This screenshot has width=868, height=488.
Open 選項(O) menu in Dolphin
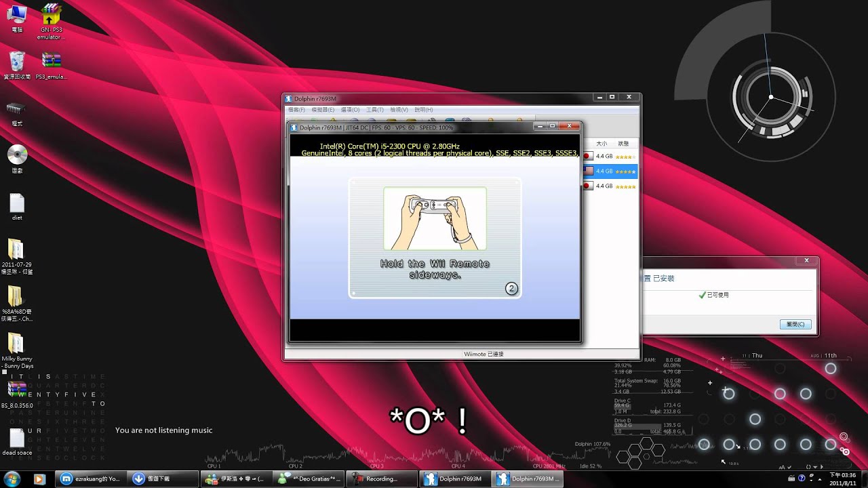coord(350,109)
